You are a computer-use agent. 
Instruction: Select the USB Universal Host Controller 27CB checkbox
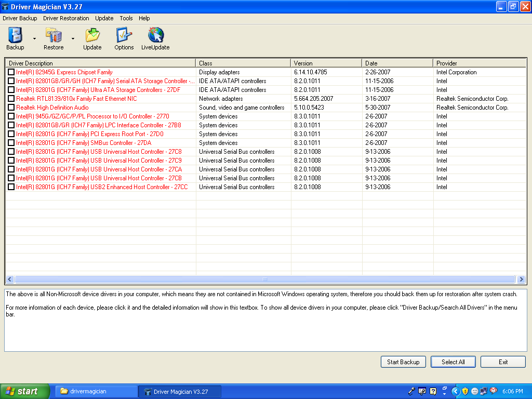tap(11, 178)
